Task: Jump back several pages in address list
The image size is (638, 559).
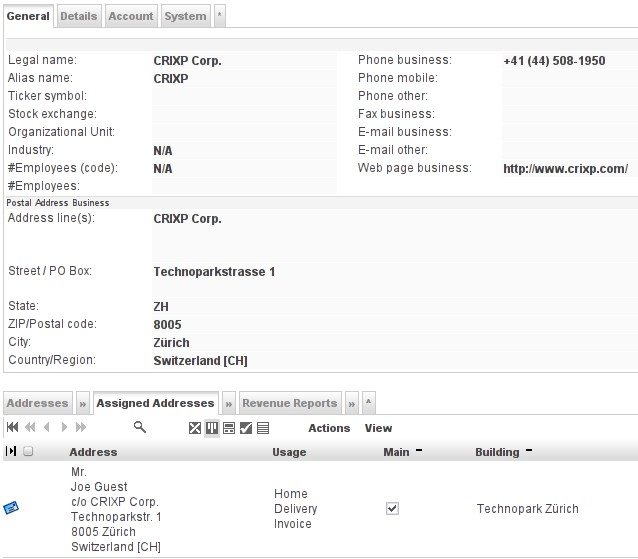Action: 30,427
